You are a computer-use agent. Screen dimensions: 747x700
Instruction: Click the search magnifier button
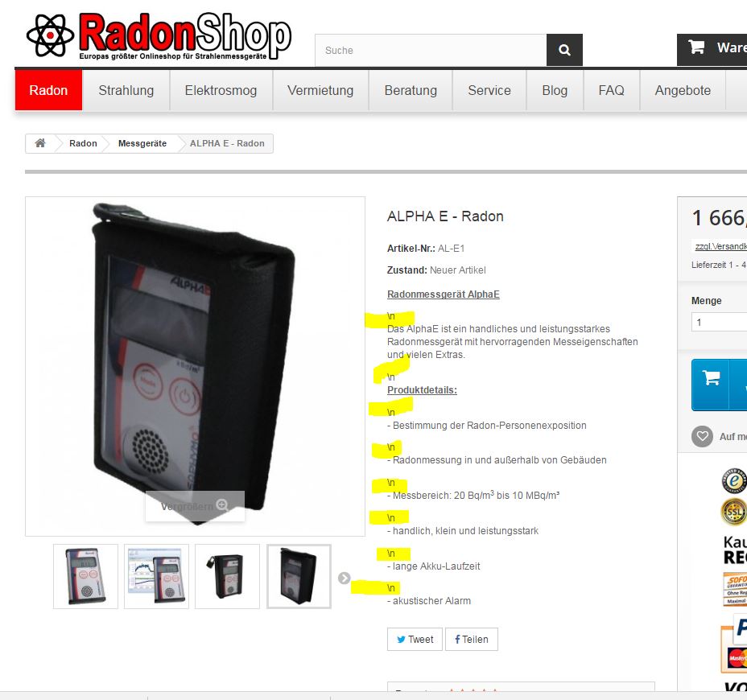pos(564,50)
